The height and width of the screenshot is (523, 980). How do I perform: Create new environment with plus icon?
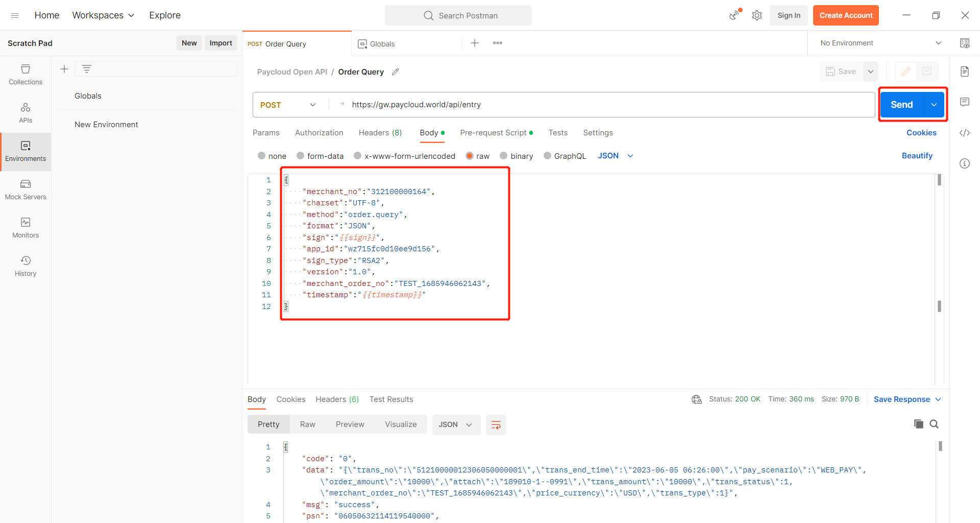pyautogui.click(x=64, y=69)
